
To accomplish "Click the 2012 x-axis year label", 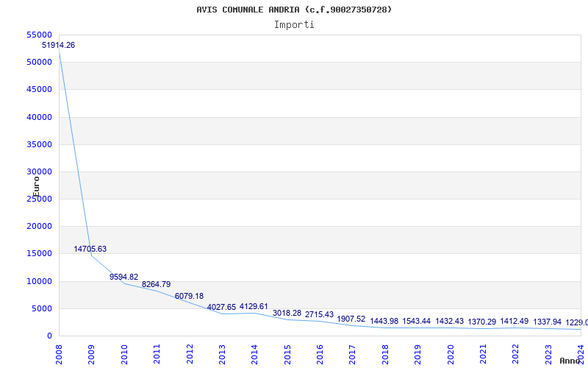I will (x=190, y=354).
